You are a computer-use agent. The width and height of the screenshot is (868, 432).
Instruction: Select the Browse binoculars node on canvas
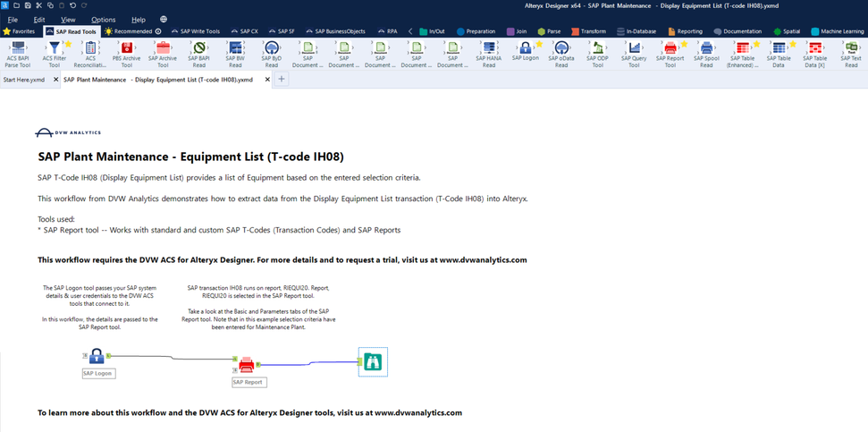(x=374, y=361)
